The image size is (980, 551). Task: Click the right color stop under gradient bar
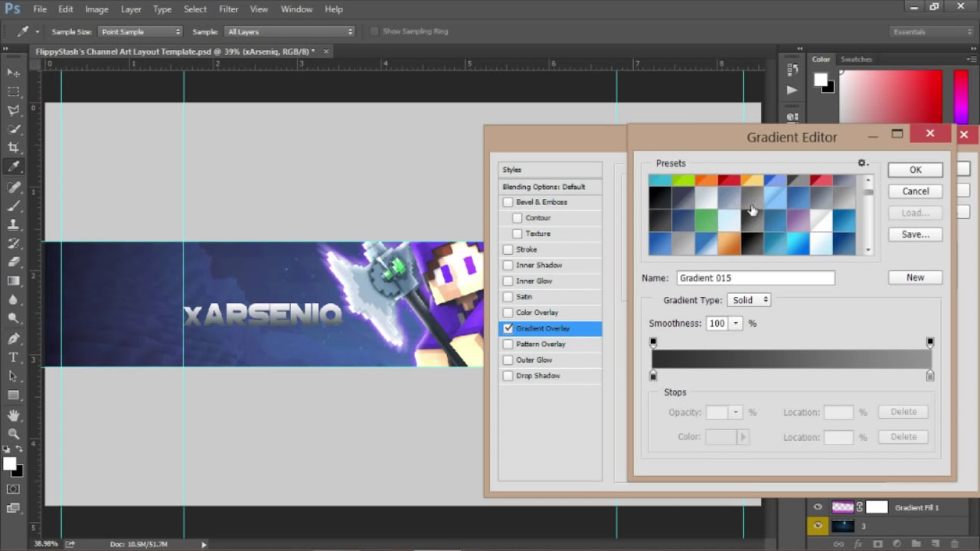tap(930, 376)
